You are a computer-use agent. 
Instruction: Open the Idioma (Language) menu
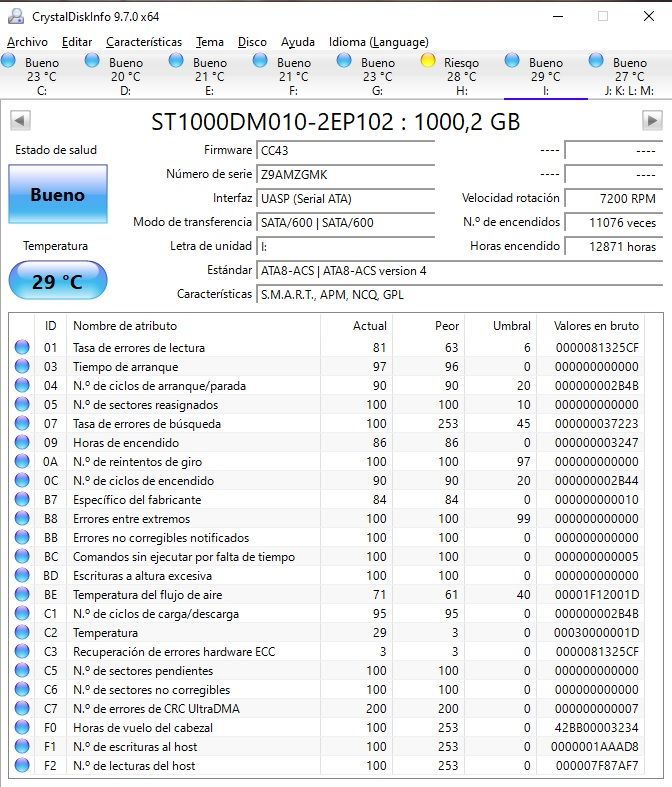click(x=378, y=42)
